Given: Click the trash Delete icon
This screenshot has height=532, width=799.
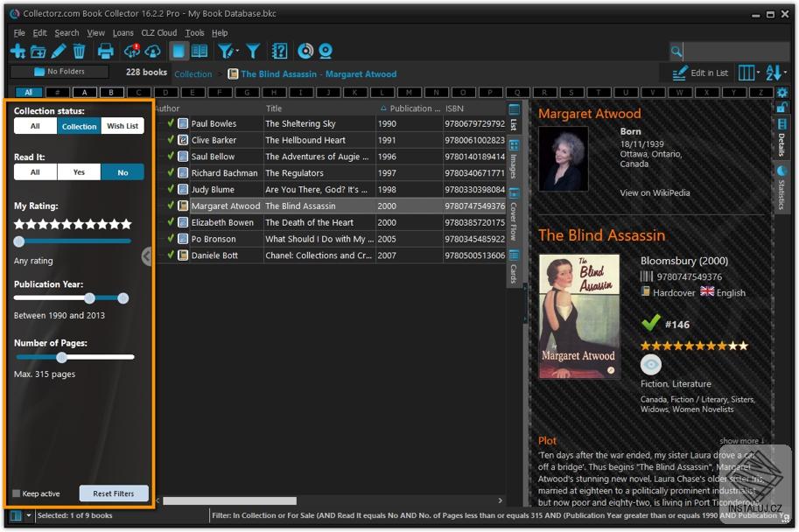Looking at the screenshot, I should click(79, 51).
